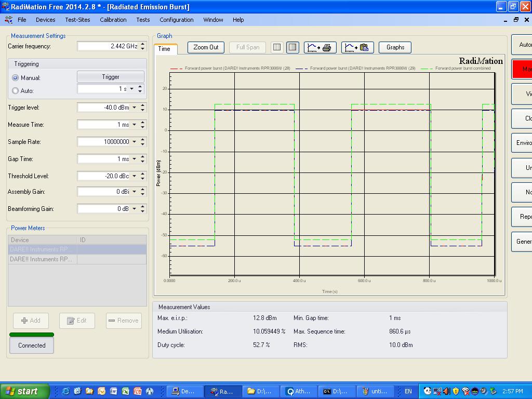The image size is (532, 399).
Task: Click the RadiMation icon left of File menu
Action: 8,20
